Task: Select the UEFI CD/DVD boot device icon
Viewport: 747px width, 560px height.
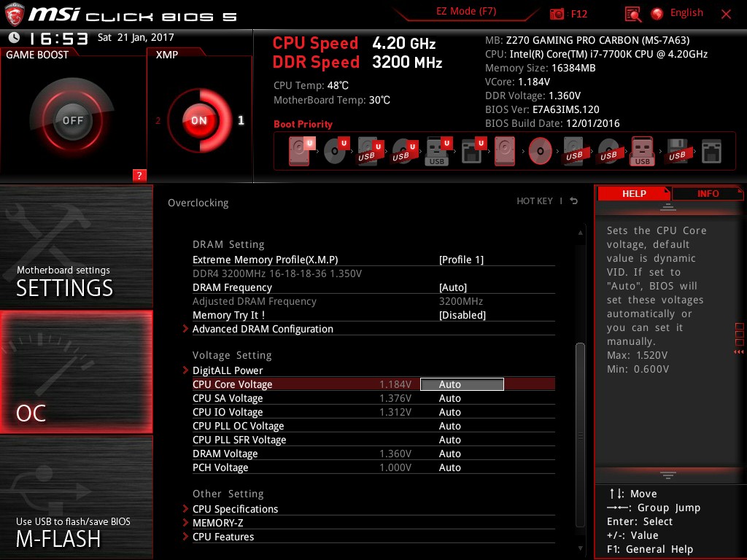Action: pos(336,151)
